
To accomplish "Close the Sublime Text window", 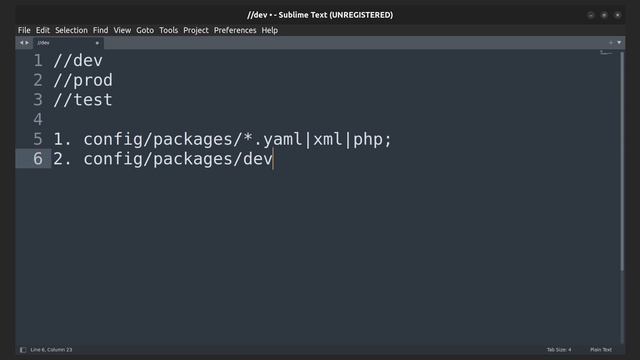I will click(618, 15).
